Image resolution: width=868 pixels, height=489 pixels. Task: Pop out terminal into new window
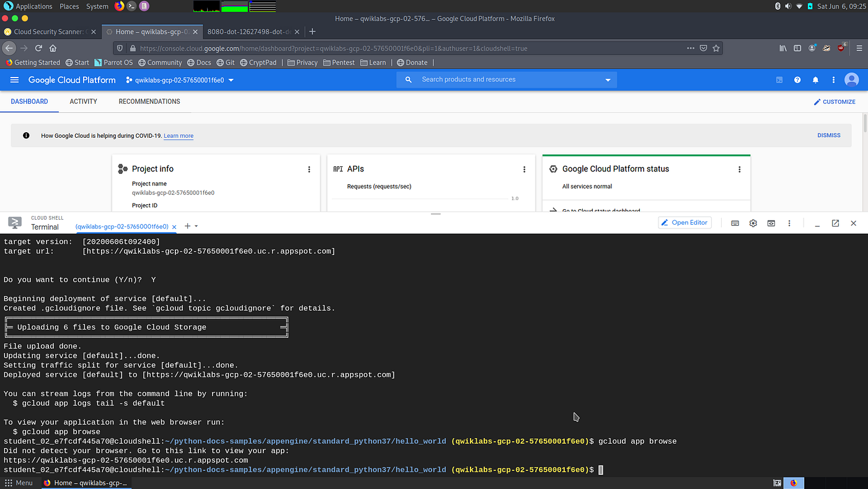[835, 223]
